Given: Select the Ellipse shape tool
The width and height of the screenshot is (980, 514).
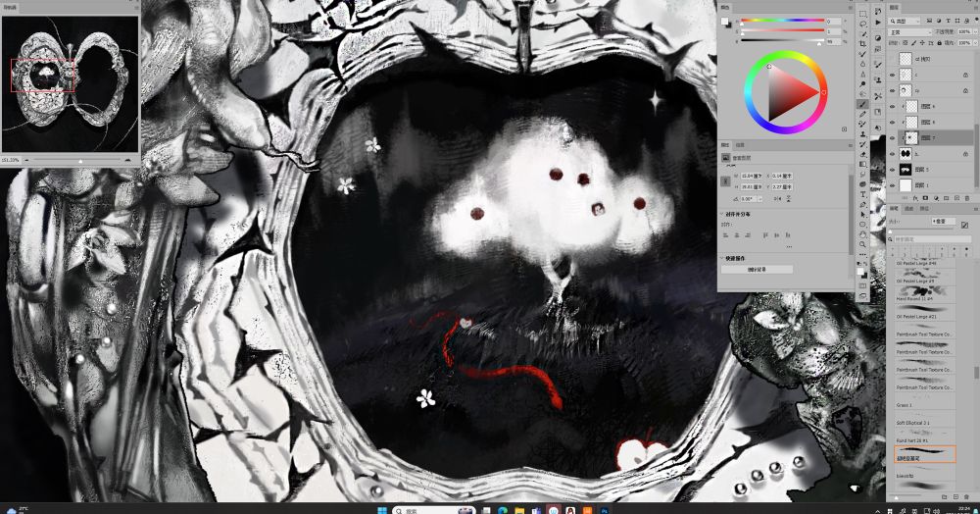Looking at the screenshot, I should pyautogui.click(x=862, y=224).
